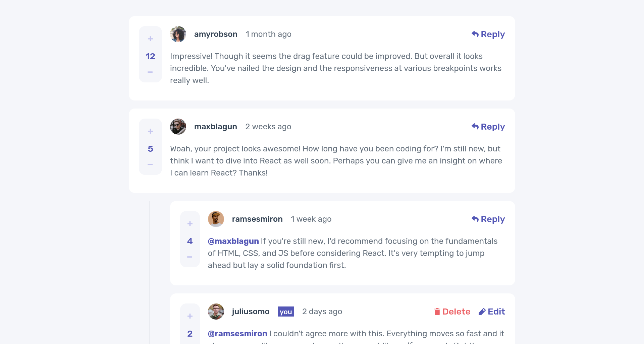Viewport: 644px width, 344px height.
Task: Select the username maxblagun
Action: point(216,127)
